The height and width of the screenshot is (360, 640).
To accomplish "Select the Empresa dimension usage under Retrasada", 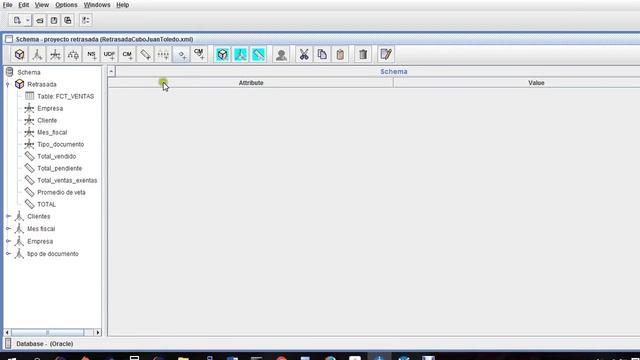I will pyautogui.click(x=50, y=108).
